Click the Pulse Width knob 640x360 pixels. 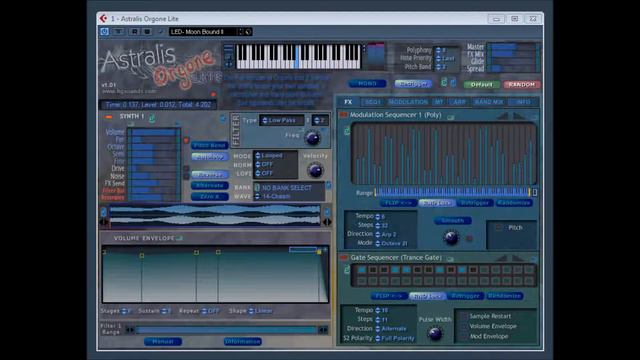(x=435, y=333)
